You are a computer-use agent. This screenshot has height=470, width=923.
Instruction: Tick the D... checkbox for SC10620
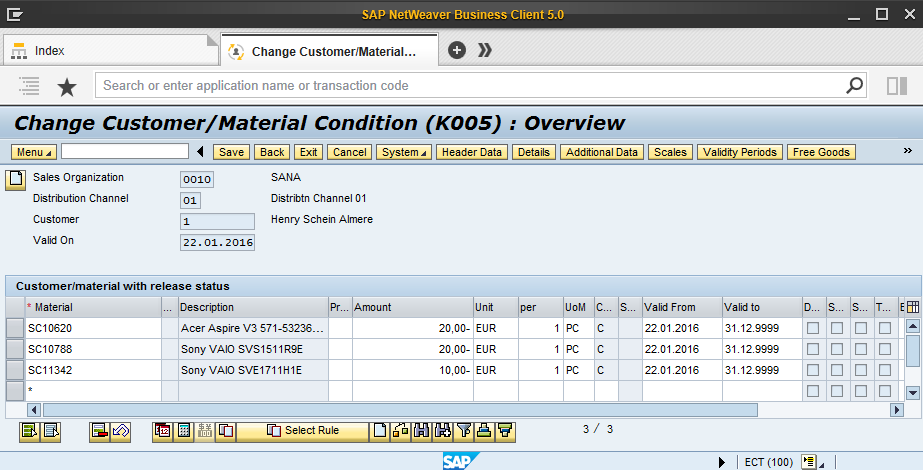pos(813,328)
